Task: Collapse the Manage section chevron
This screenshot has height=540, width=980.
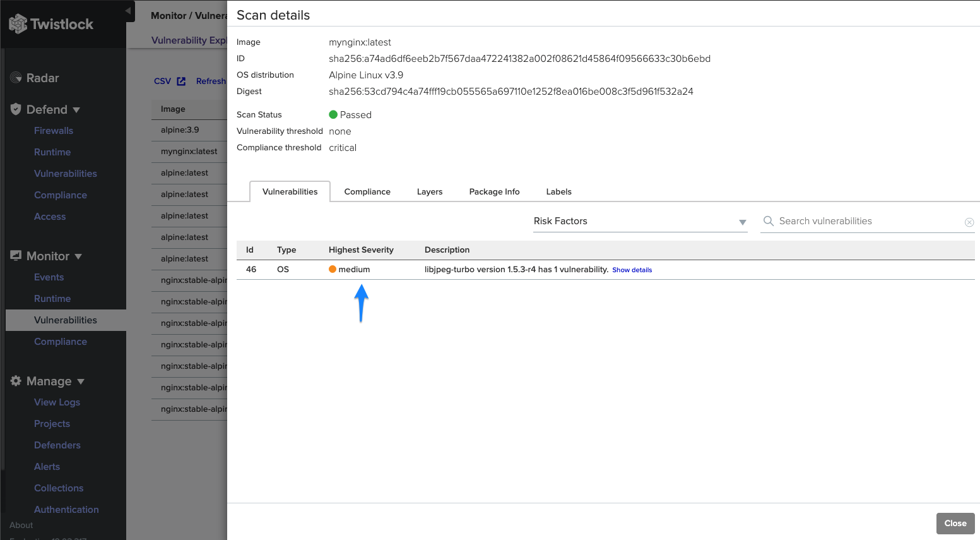Action: pyautogui.click(x=81, y=381)
